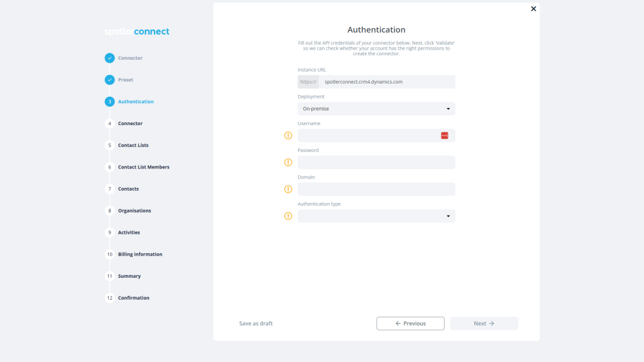The width and height of the screenshot is (644, 362).
Task: Click the Authentication heading
Action: pyautogui.click(x=376, y=30)
